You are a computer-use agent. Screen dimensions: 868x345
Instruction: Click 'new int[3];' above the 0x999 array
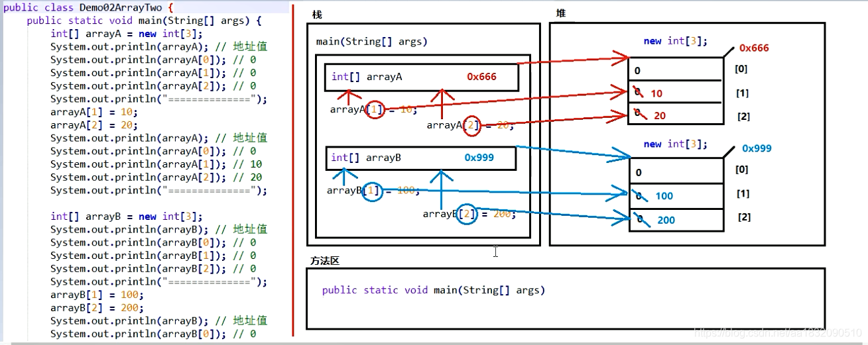click(675, 144)
